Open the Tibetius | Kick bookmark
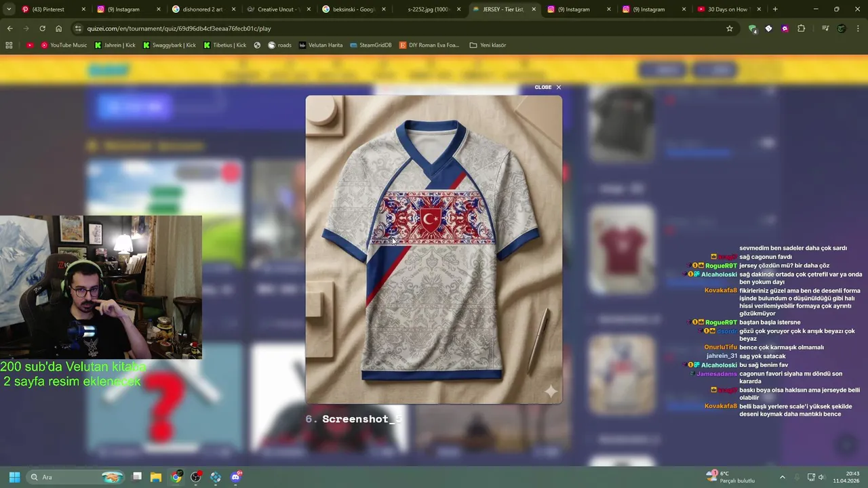 click(x=225, y=45)
